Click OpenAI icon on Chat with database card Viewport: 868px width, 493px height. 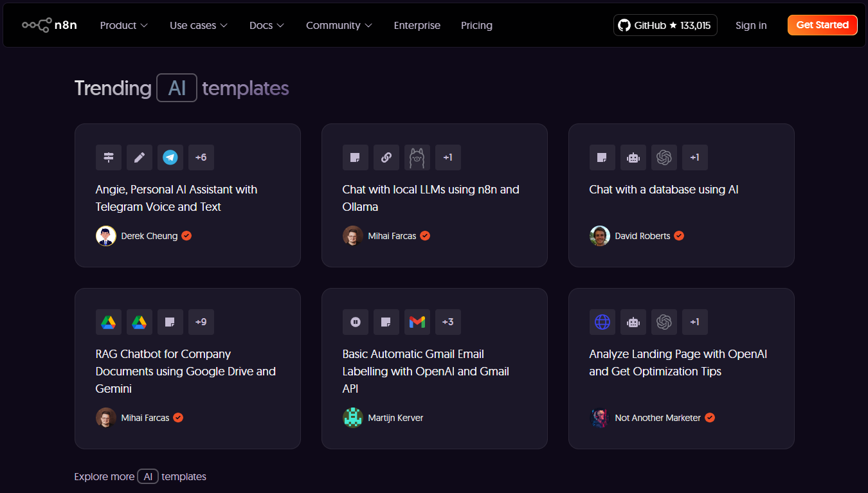point(664,157)
